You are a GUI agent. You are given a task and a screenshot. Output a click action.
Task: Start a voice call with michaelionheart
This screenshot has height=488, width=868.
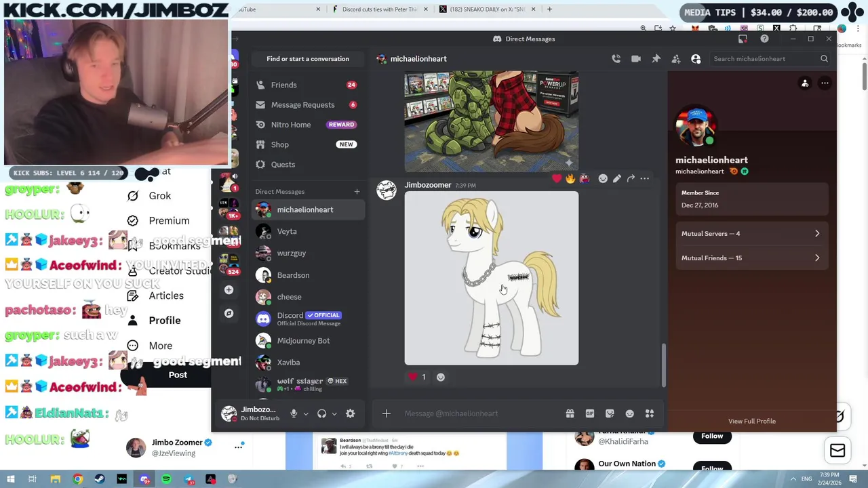[x=616, y=59]
